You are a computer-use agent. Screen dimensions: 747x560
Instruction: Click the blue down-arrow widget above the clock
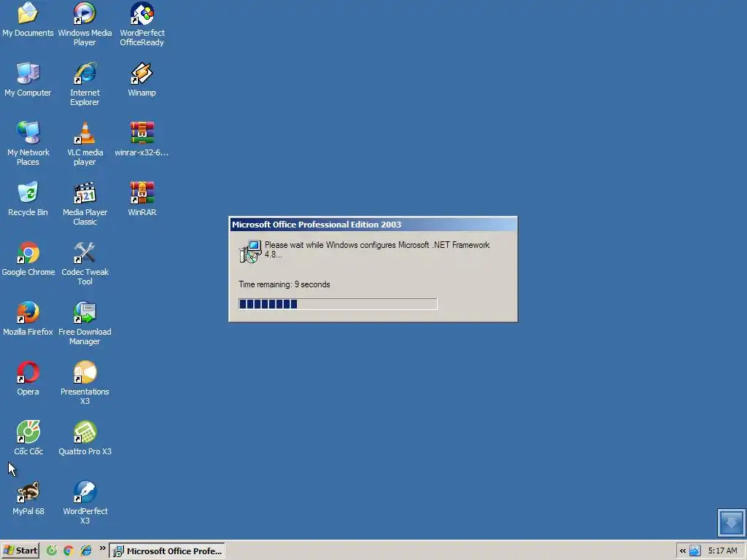tap(731, 522)
